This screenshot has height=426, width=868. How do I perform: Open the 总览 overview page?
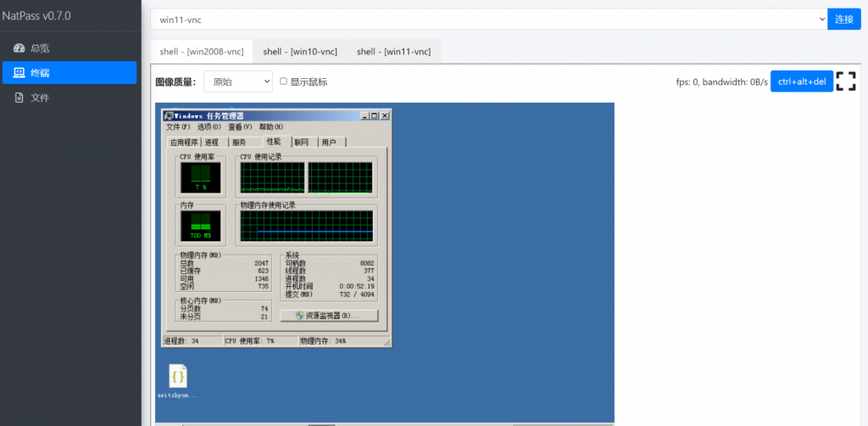coord(70,48)
